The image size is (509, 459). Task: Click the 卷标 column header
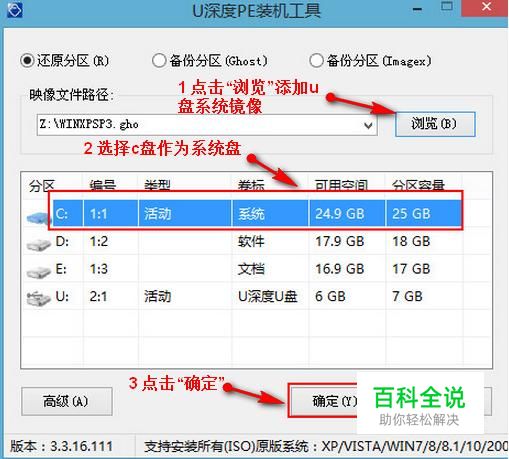[251, 185]
